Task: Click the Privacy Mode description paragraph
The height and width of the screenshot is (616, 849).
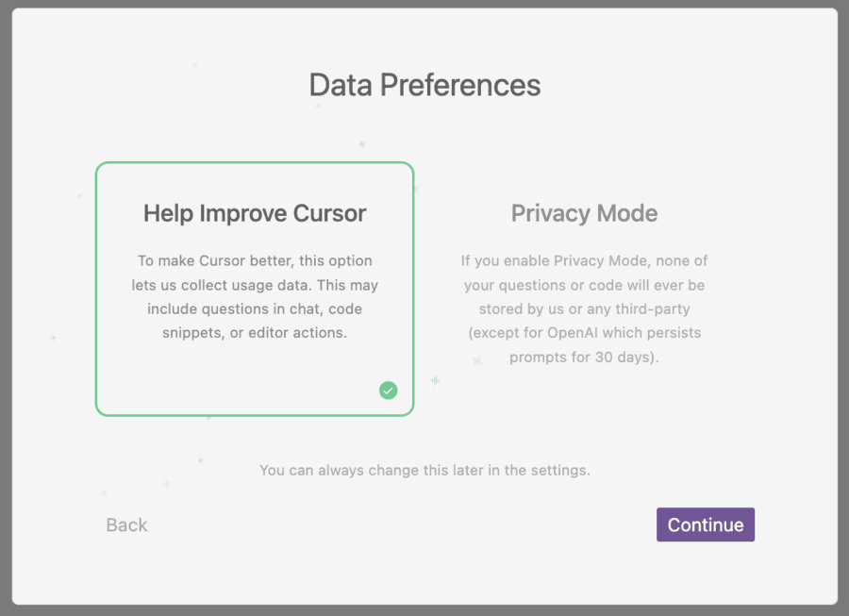Action: 584,308
